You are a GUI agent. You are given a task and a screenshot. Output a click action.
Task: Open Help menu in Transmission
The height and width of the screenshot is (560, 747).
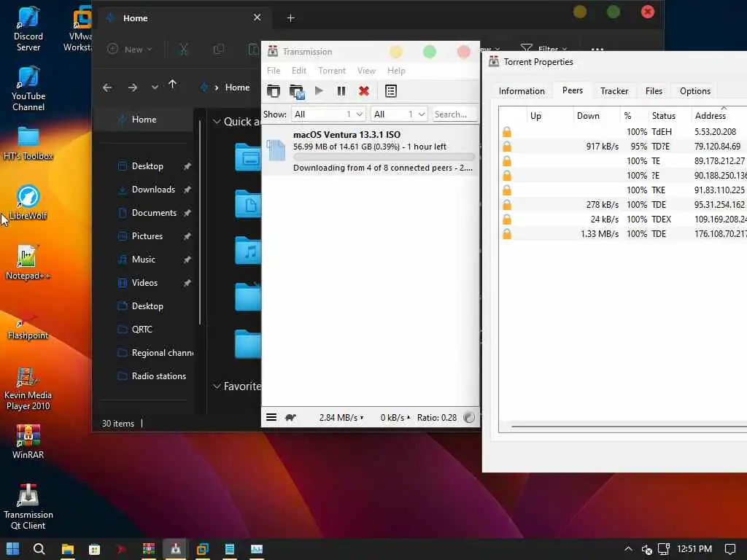coord(396,71)
